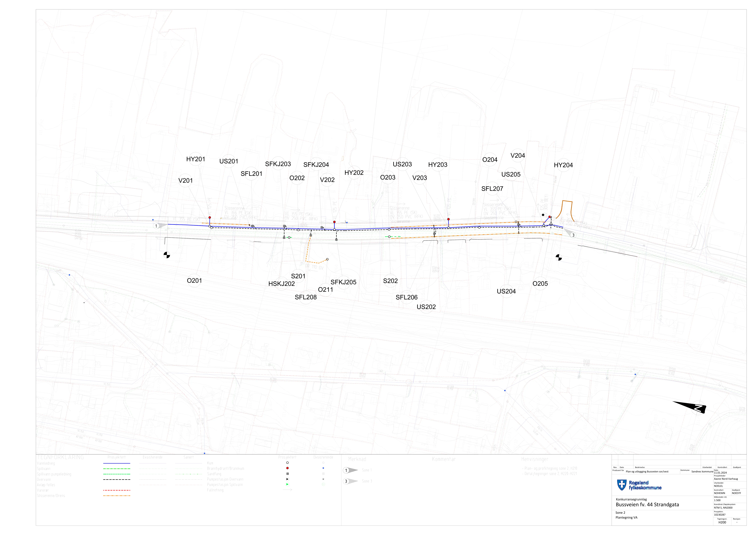Click the SFL207 label

[492, 189]
